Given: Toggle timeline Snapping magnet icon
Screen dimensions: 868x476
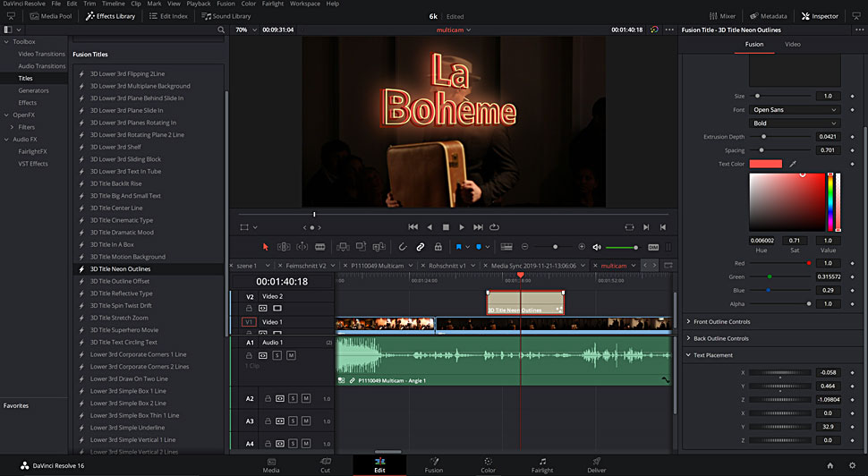Looking at the screenshot, I should pyautogui.click(x=403, y=247).
